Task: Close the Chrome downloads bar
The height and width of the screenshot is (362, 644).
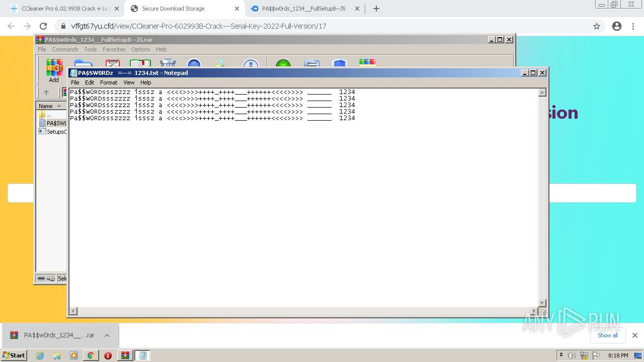Action: coord(635,335)
